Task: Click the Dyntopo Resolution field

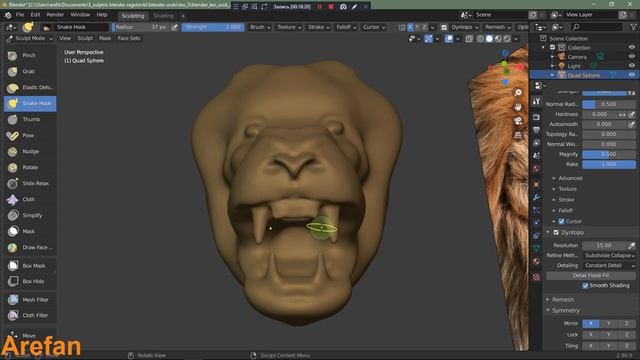Action: click(604, 246)
